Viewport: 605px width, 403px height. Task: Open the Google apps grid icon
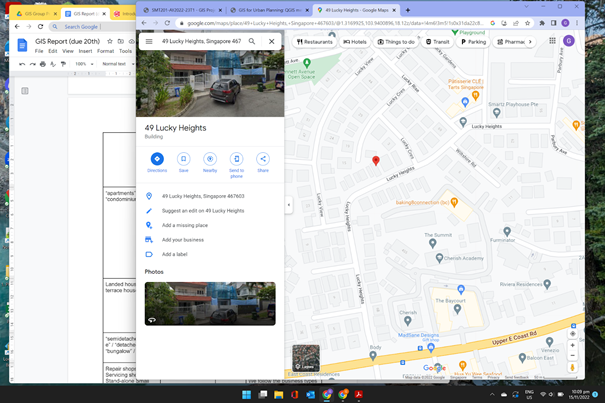[x=552, y=42]
